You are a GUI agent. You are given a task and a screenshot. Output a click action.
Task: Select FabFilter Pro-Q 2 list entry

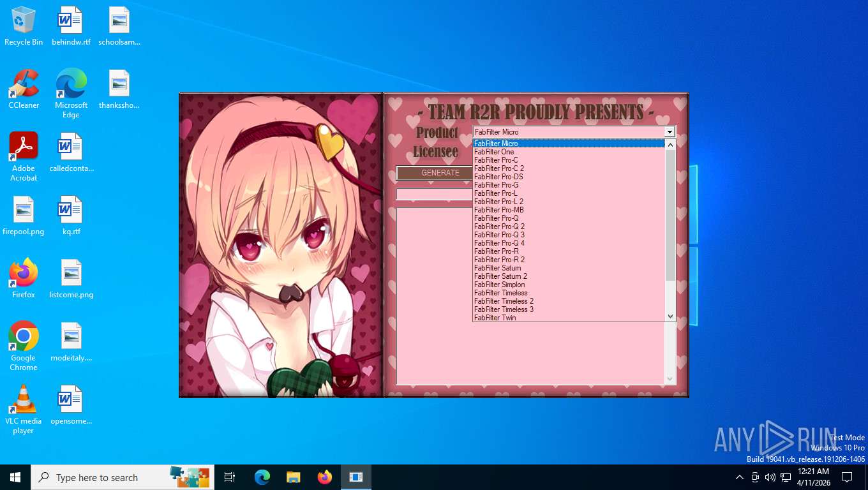pyautogui.click(x=569, y=226)
